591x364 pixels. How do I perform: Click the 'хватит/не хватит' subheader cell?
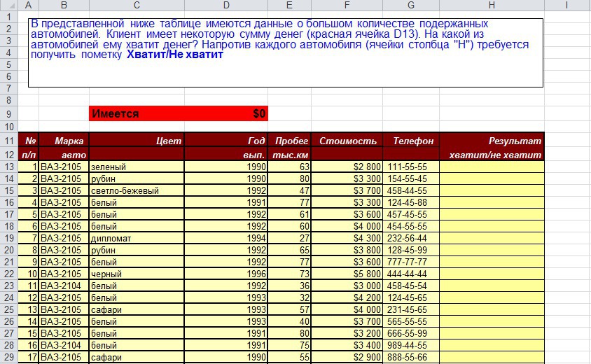pyautogui.click(x=492, y=155)
